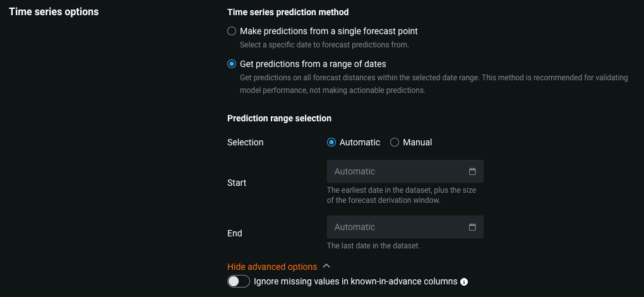Collapse advanced options using the chevron arrow
Viewport: 644px width, 297px height.
(326, 267)
